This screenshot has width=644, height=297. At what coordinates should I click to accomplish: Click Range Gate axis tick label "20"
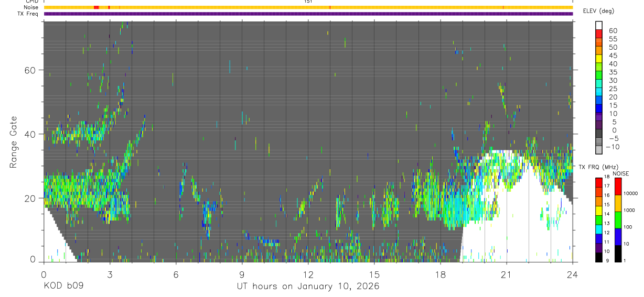pos(30,198)
